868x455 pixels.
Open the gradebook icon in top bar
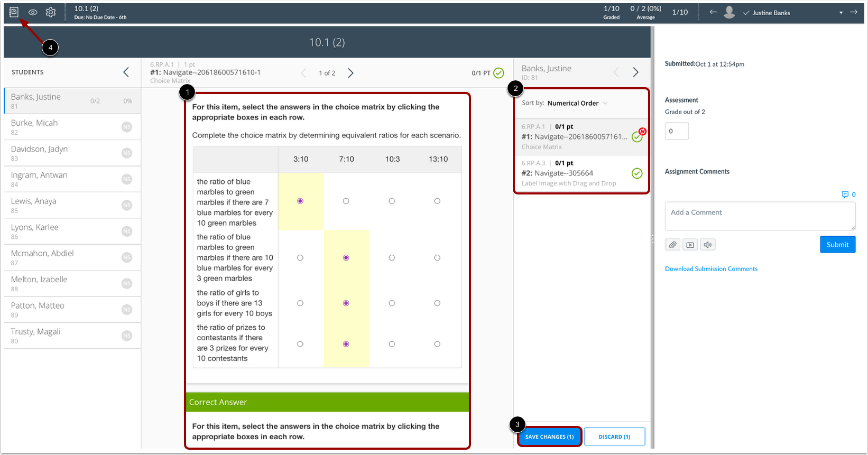click(14, 12)
